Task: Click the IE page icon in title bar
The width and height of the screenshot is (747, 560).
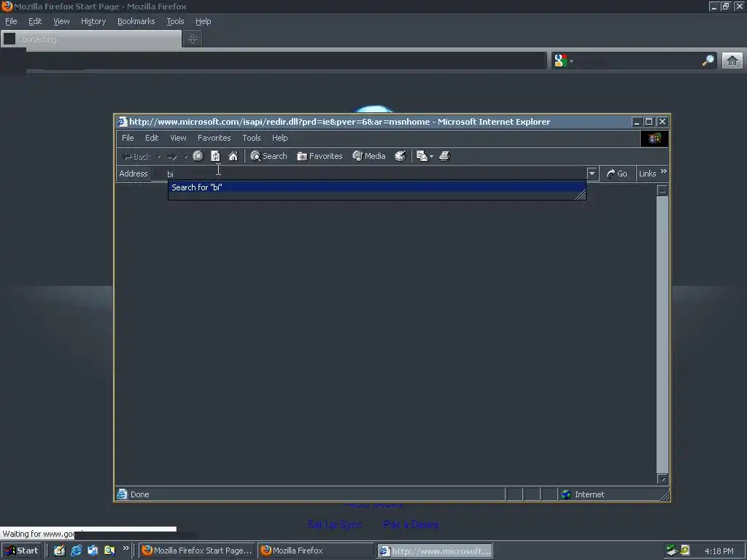Action: [123, 122]
